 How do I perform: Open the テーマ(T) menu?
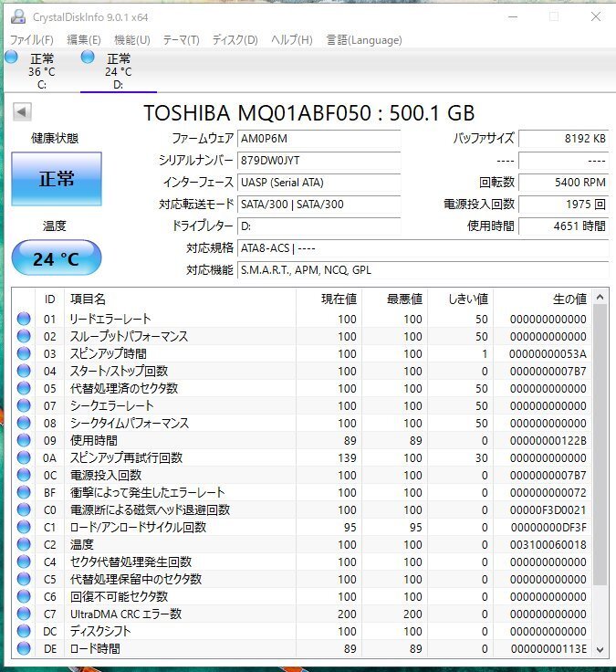click(182, 40)
